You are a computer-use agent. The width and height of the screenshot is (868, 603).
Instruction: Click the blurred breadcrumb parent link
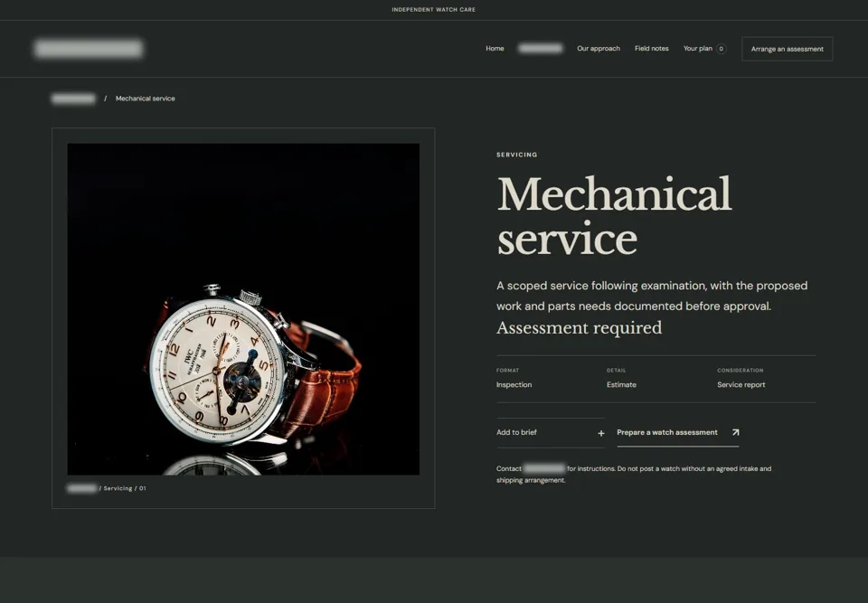pyautogui.click(x=73, y=99)
